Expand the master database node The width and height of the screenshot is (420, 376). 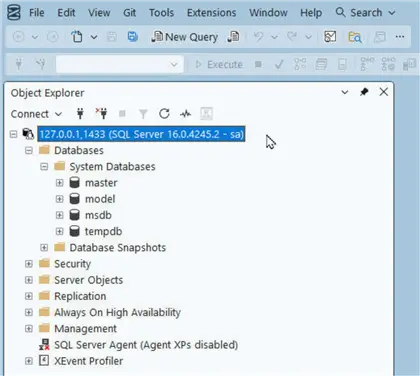coord(59,183)
